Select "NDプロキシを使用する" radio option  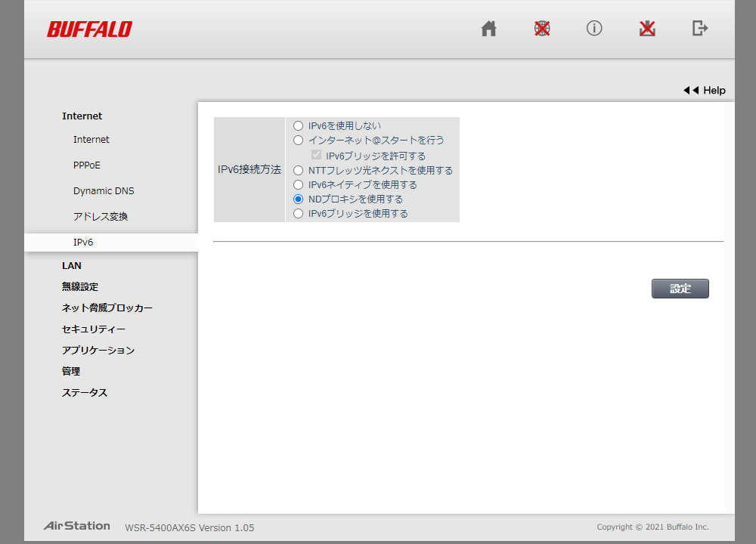point(298,199)
